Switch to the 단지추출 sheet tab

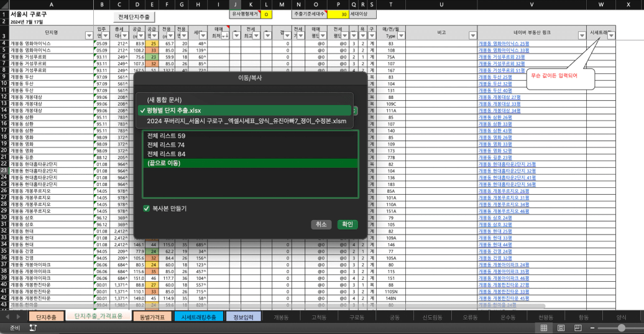click(45, 317)
